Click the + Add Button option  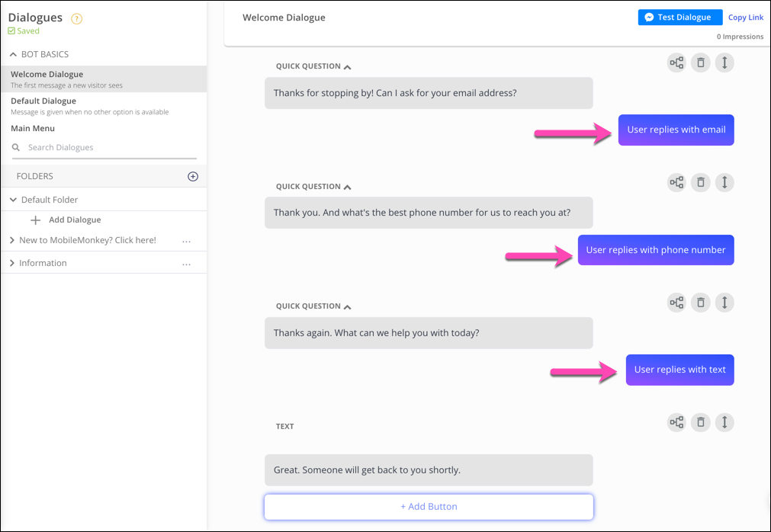pyautogui.click(x=429, y=506)
